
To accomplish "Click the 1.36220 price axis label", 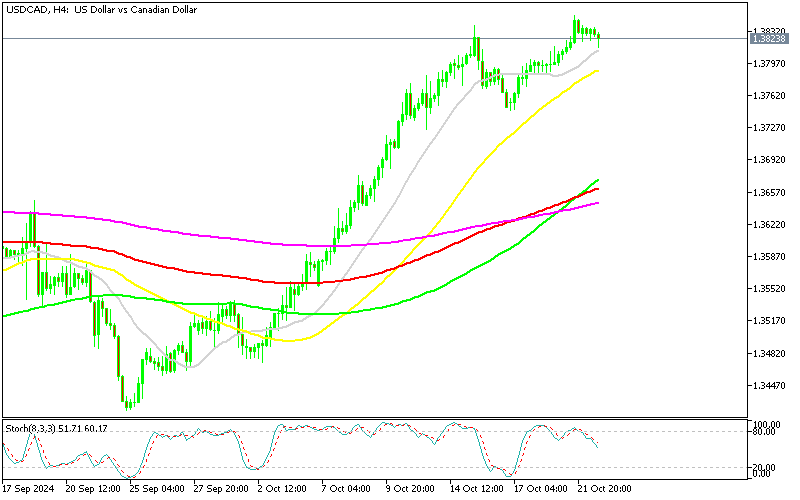I will (x=769, y=225).
